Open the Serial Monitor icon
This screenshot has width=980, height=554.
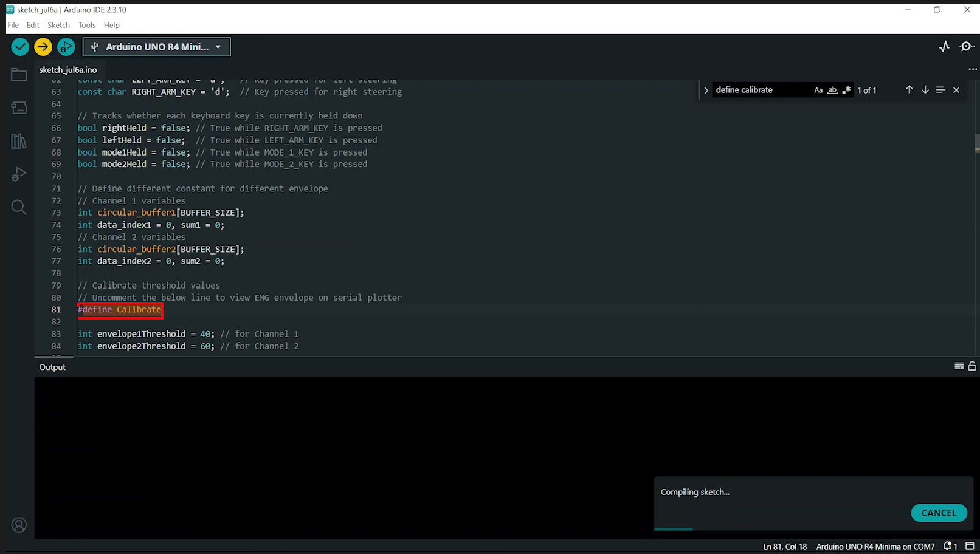point(967,47)
